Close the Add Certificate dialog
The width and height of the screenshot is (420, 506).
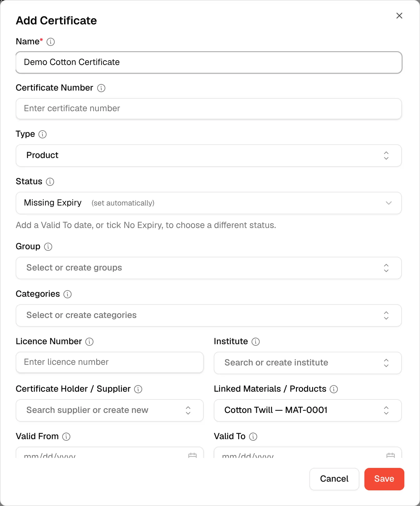pos(399,16)
